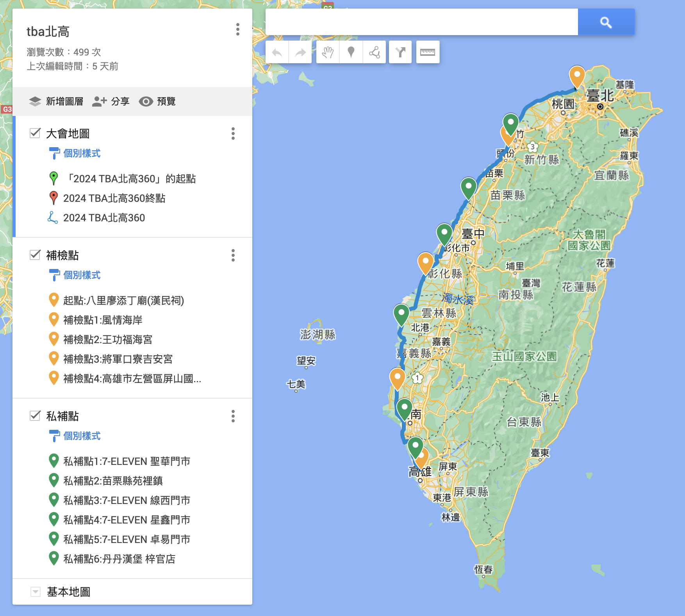Click in the map search input field
This screenshot has width=685, height=616.
[x=421, y=22]
